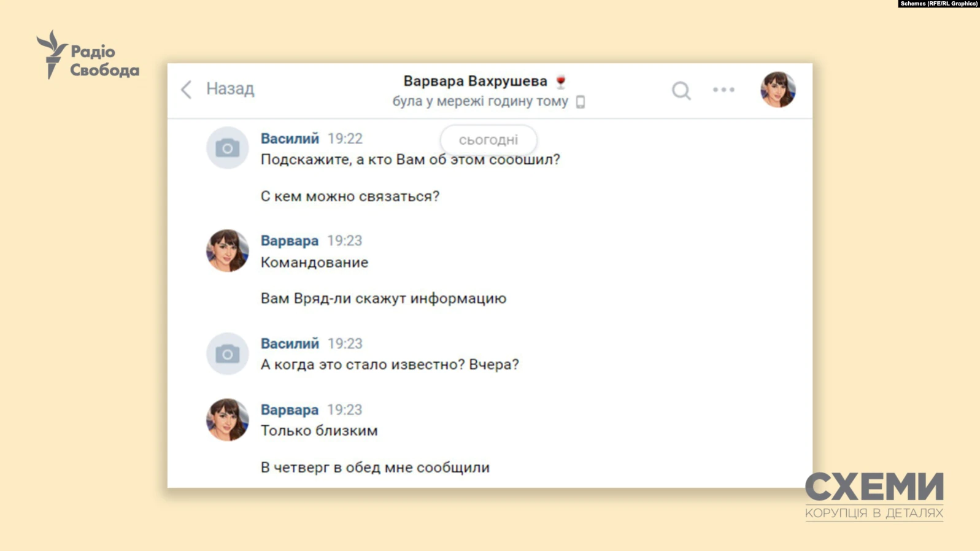This screenshot has height=551, width=980.
Task: Open Варвара's profile photo in the header
Action: 777,90
